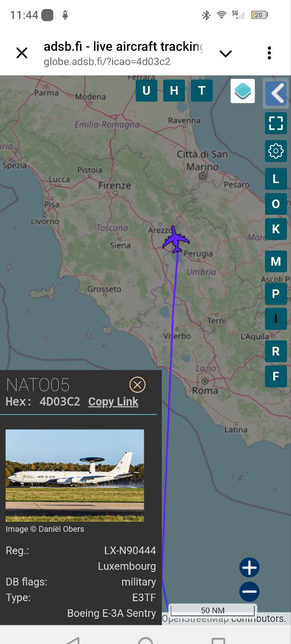Screen dimensions: 291x644
Task: Toggle the L side button
Action: [276, 179]
